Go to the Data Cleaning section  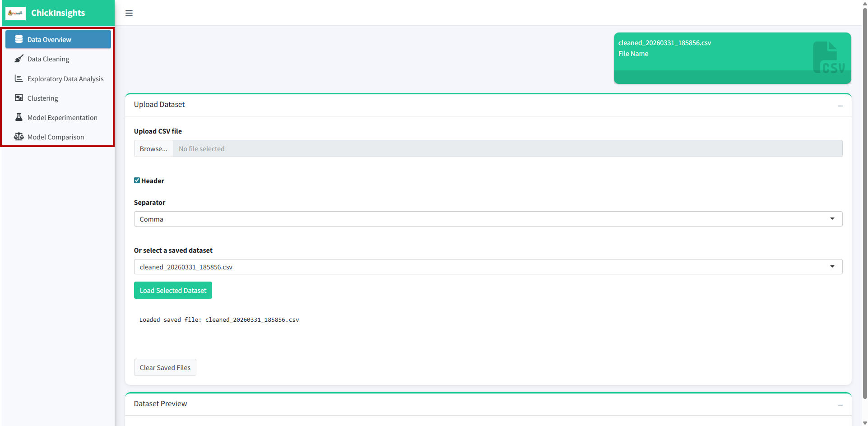[58, 59]
